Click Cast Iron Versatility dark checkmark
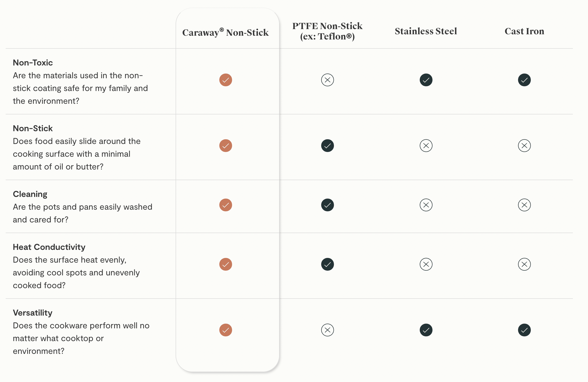588x382 pixels. 524,330
